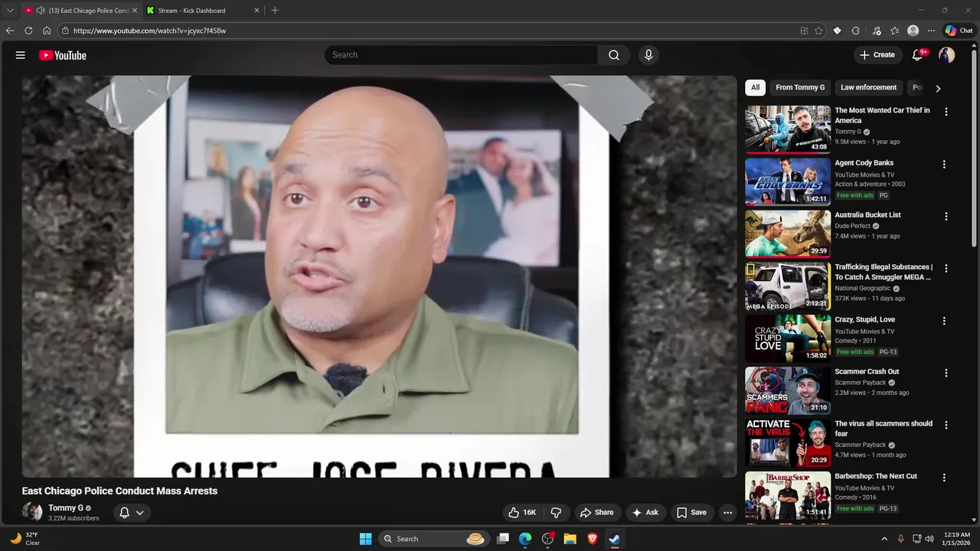Open options for Barbershop: The Next Cut

pyautogui.click(x=944, y=478)
